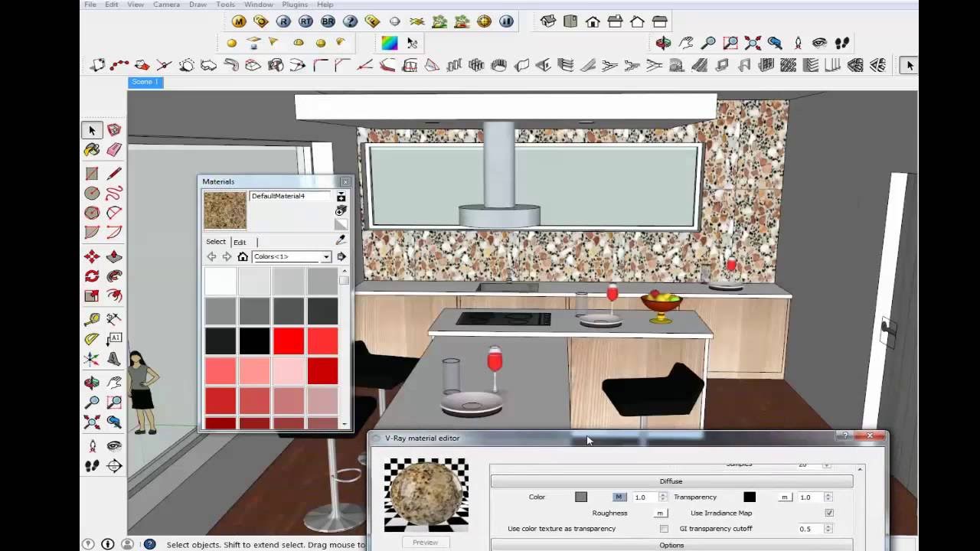Open the Plugins menu
The width and height of the screenshot is (980, 551).
pyautogui.click(x=295, y=5)
